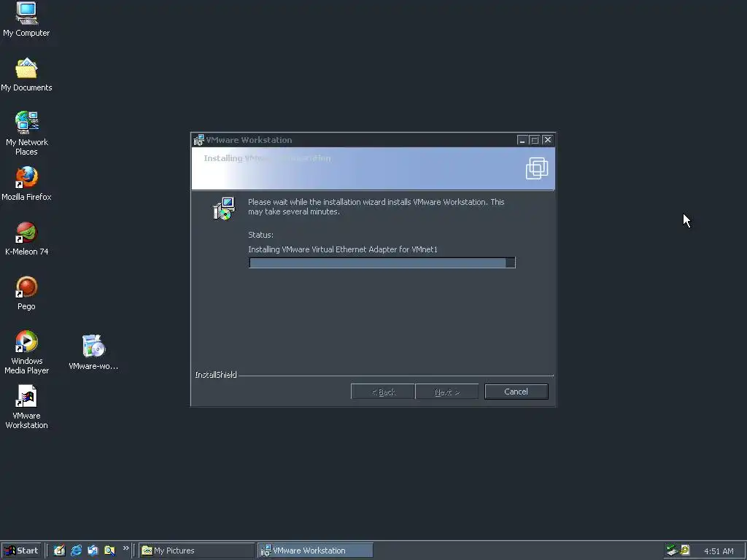
Task: Select the VMware-wo... installer file icon
Action: coord(93,352)
